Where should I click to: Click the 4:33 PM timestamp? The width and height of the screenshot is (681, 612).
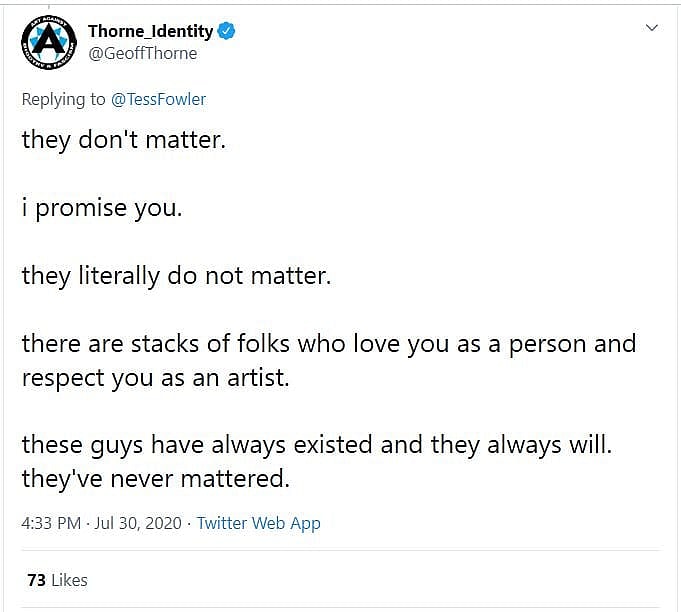[51, 523]
